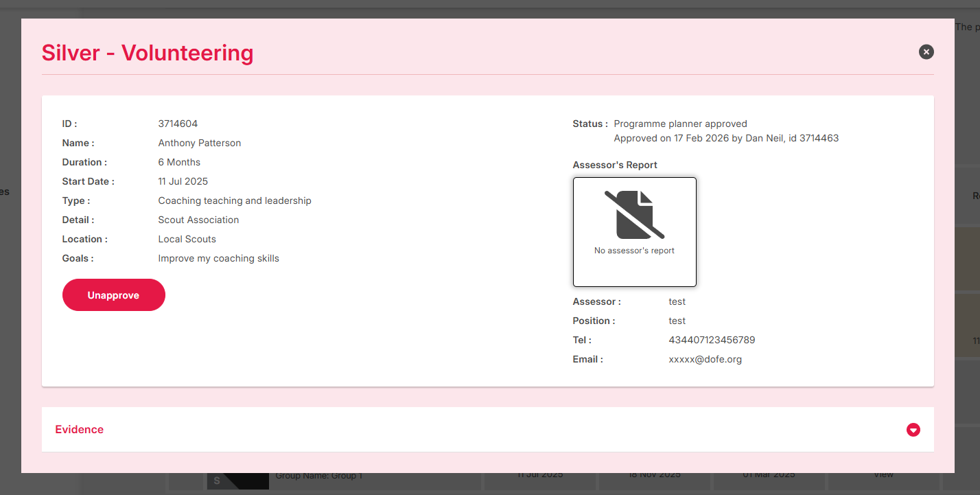Click the "No assessor's report" caption

pos(634,251)
